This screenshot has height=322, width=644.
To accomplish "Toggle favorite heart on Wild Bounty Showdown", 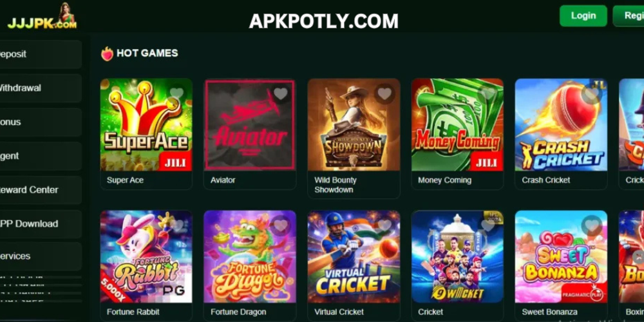I will coord(385,94).
